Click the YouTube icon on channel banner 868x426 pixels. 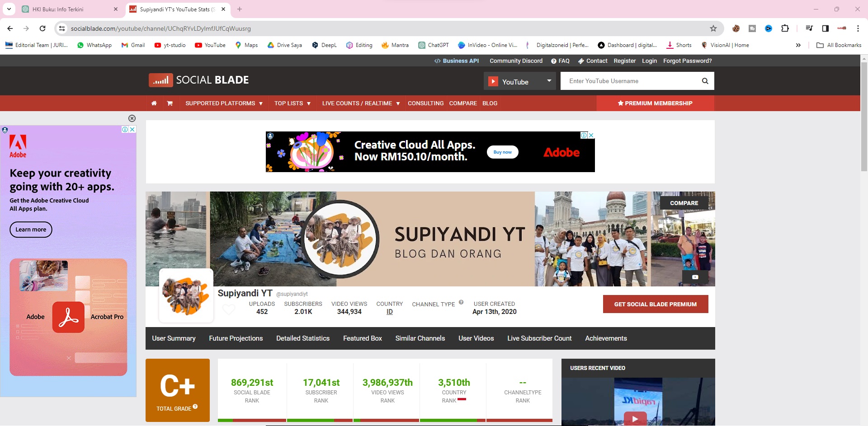695,277
